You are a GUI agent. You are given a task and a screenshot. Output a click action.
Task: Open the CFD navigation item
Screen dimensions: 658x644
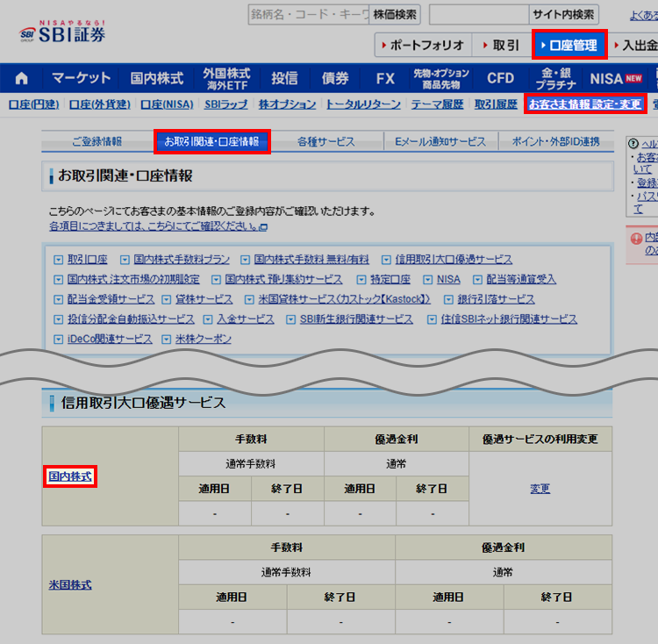tap(500, 78)
